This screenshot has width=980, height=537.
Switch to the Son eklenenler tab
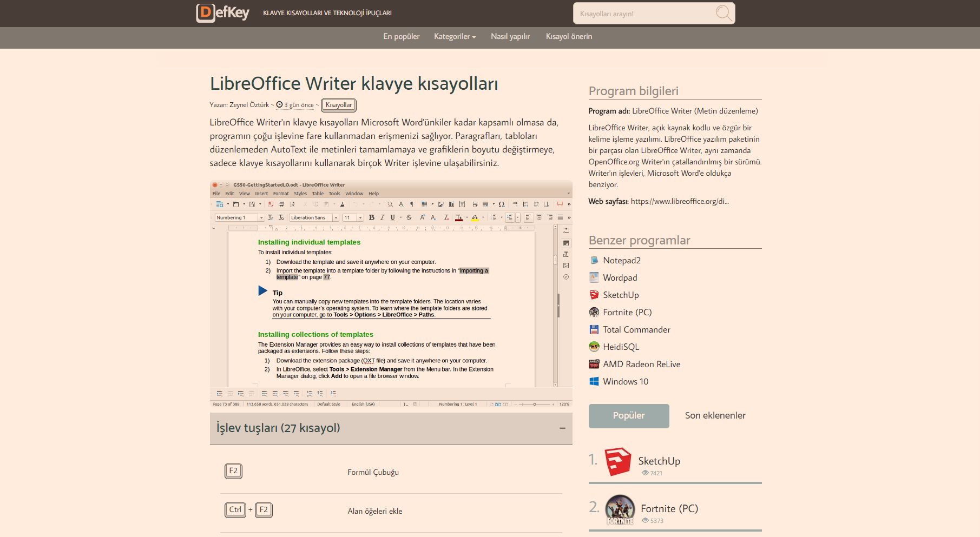715,416
